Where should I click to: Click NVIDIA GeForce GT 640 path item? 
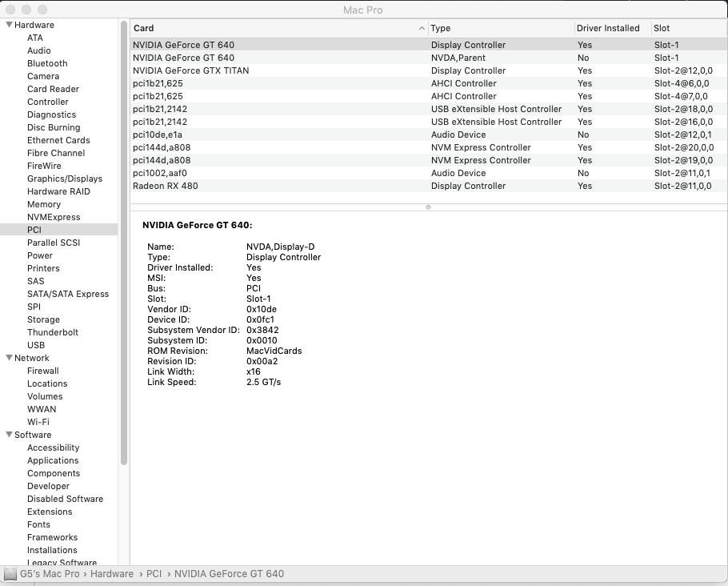[x=229, y=574]
